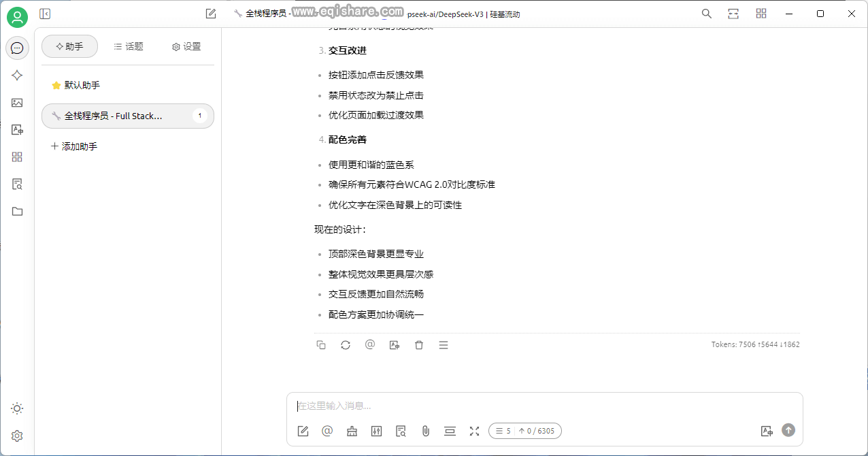Open the knowledge base from sidebar
The height and width of the screenshot is (456, 868).
point(17,184)
